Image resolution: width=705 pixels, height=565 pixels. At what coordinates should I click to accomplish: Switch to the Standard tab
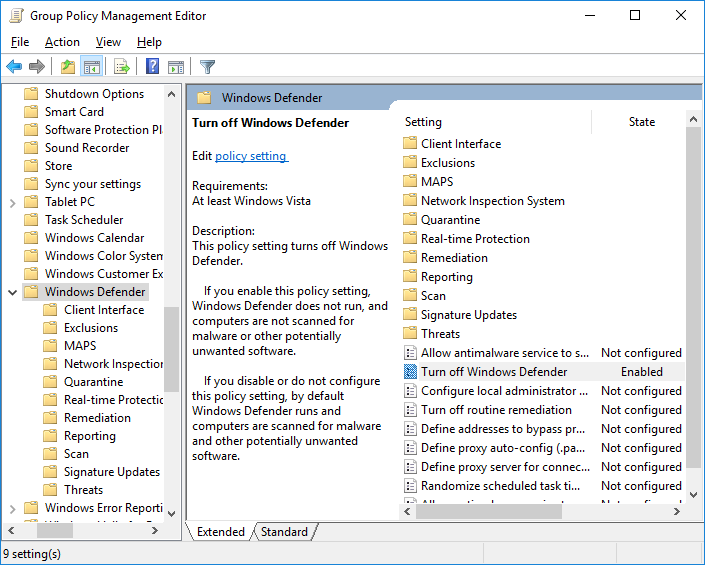pos(284,532)
